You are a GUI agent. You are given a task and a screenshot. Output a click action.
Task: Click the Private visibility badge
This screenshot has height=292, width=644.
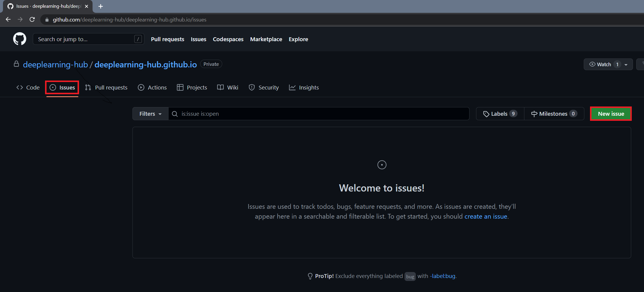211,64
